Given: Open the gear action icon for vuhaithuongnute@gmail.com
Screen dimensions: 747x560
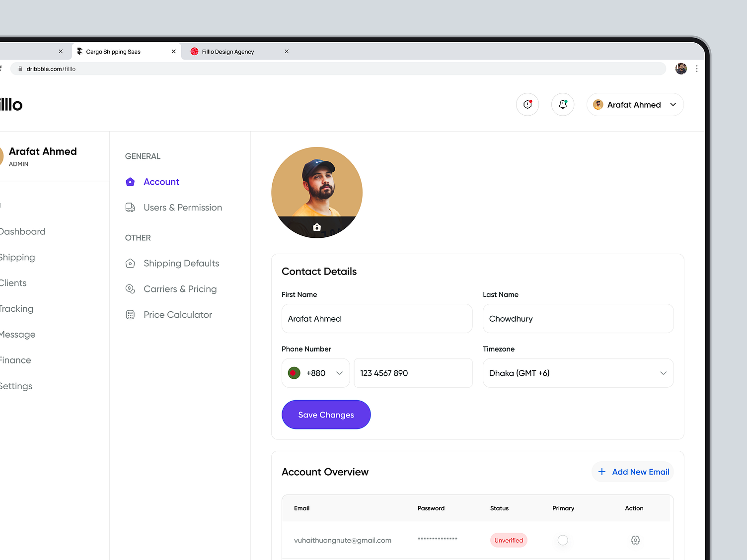Looking at the screenshot, I should point(635,540).
